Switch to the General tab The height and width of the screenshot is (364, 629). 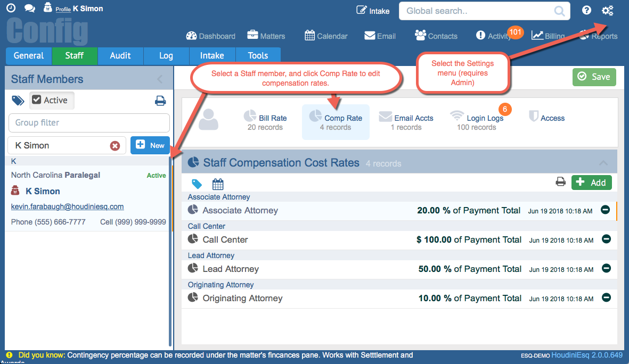coord(28,56)
